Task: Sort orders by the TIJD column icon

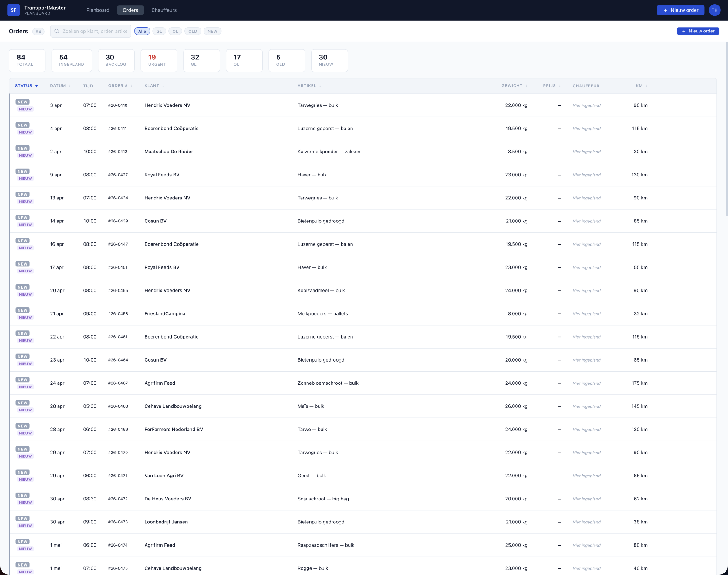Action: (x=98, y=86)
